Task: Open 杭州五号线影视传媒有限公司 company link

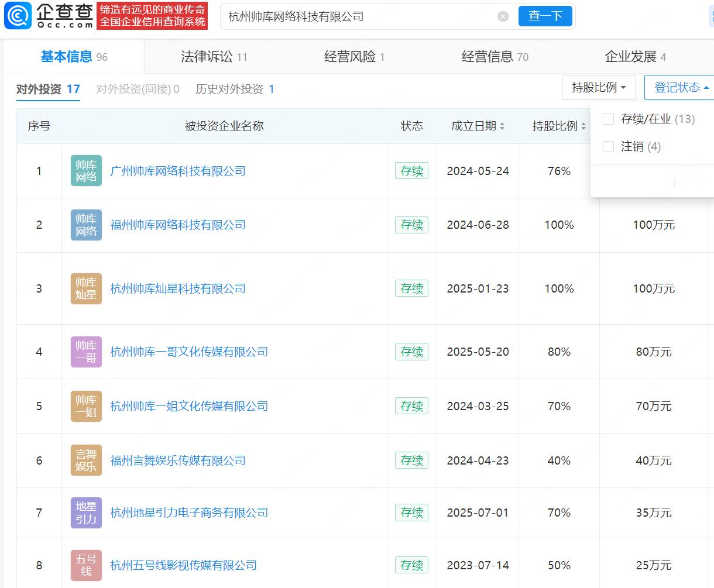Action: point(183,565)
